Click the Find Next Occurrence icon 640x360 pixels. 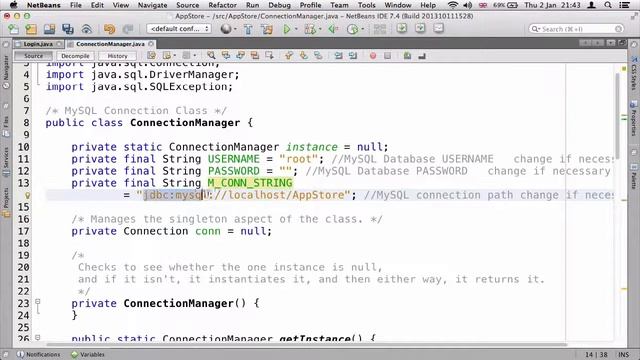pos(240,56)
